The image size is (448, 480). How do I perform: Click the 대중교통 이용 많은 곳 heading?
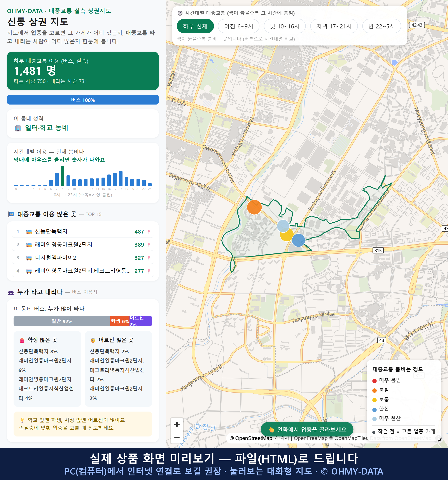point(47,214)
